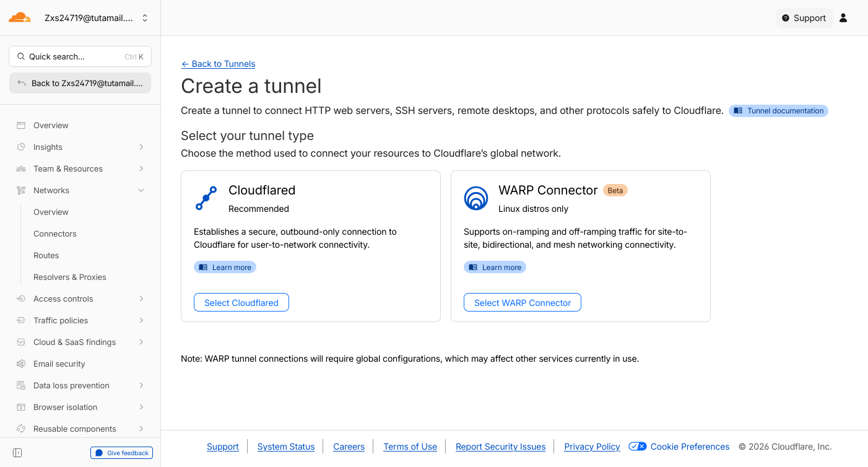Expand the Data loss prevention chevron

click(x=141, y=385)
